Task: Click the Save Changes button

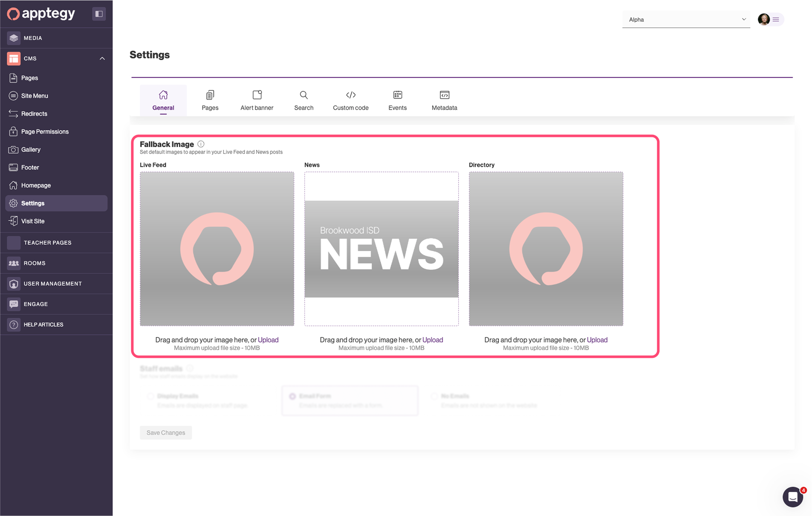Action: coord(166,433)
